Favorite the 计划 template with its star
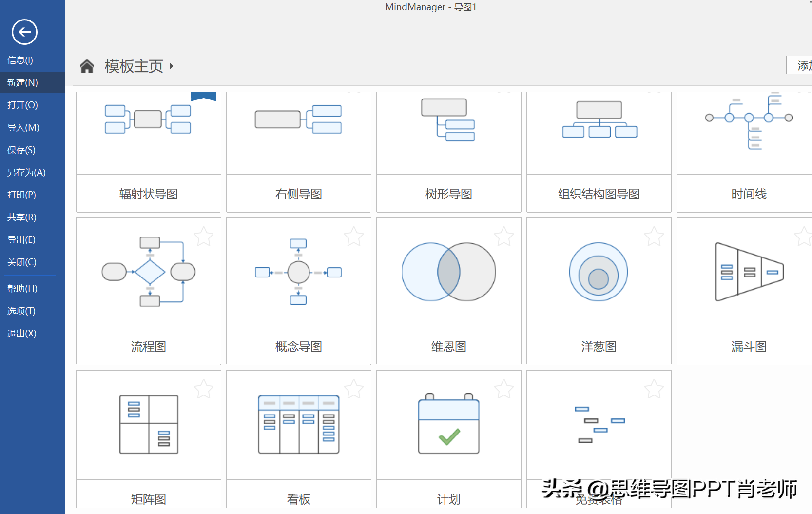This screenshot has width=812, height=514. coord(504,389)
